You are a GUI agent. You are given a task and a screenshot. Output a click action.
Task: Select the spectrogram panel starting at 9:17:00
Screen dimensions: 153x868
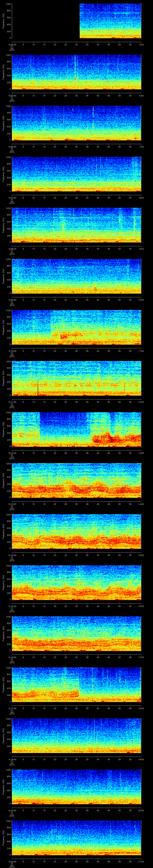pyautogui.click(x=77, y=685)
